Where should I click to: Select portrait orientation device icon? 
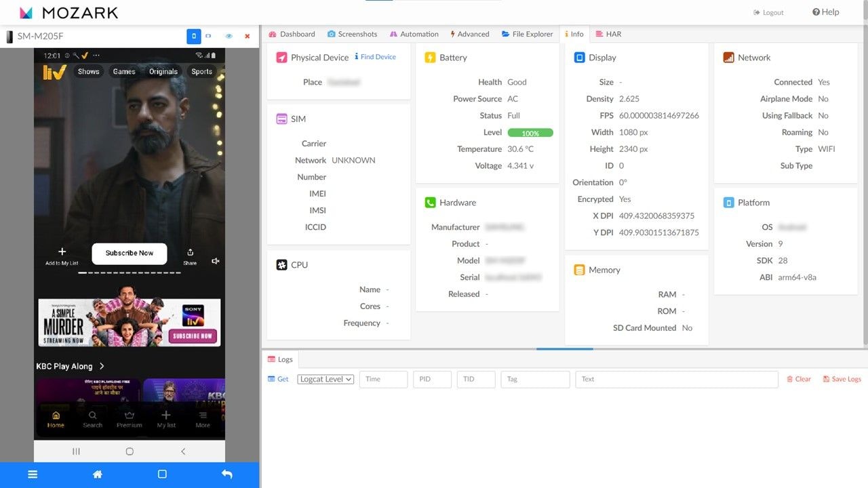coord(194,37)
